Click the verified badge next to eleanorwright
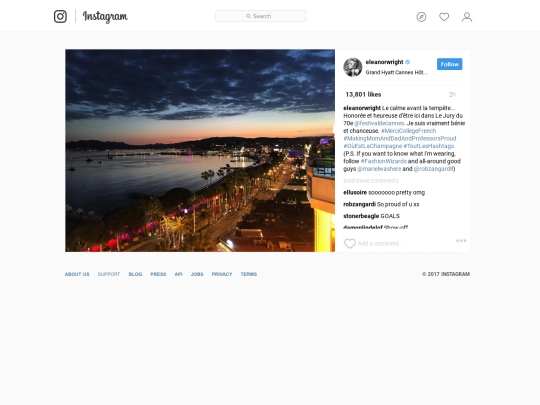 (408, 62)
